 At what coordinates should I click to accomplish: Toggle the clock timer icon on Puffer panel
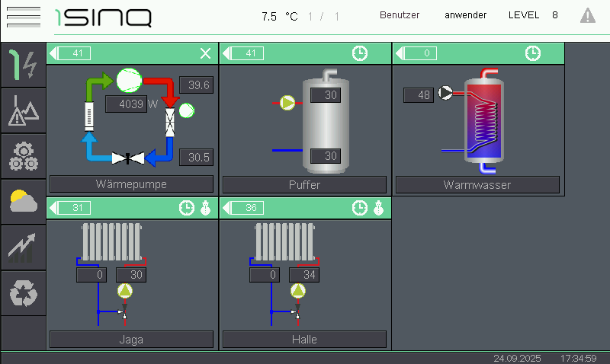(x=359, y=53)
